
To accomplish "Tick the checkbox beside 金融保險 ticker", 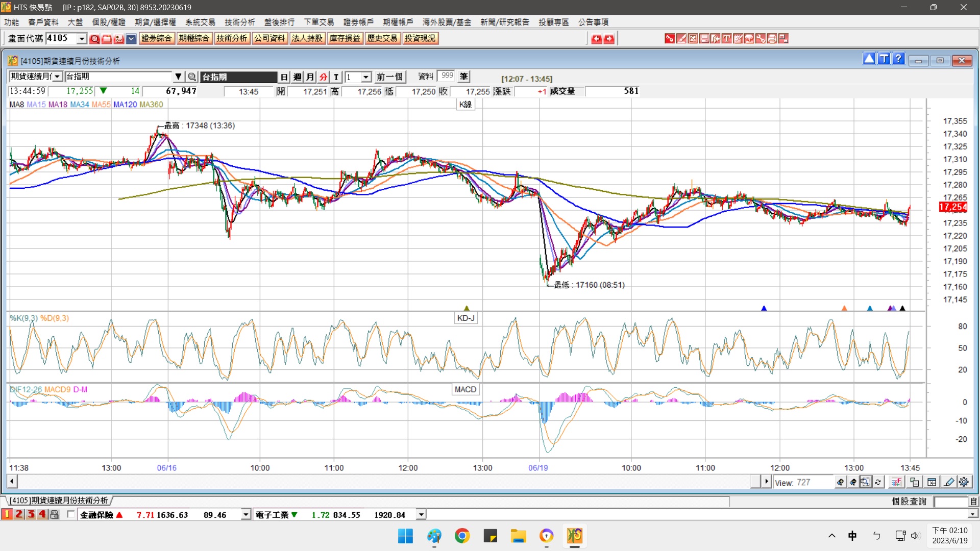I will [x=71, y=514].
